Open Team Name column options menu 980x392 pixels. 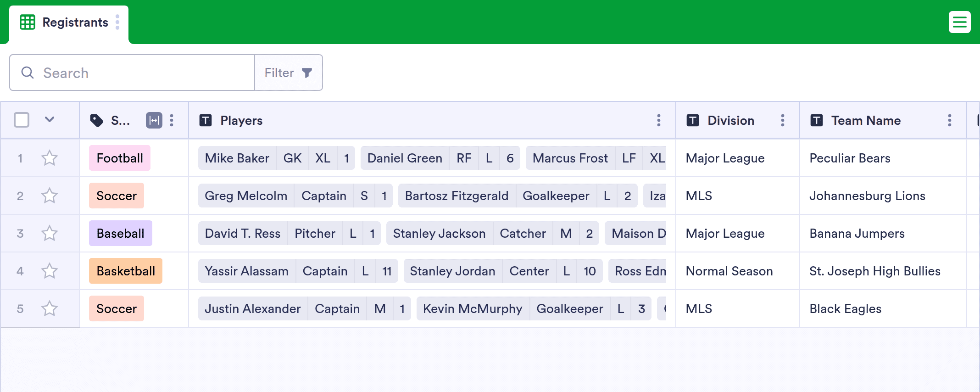[950, 120]
